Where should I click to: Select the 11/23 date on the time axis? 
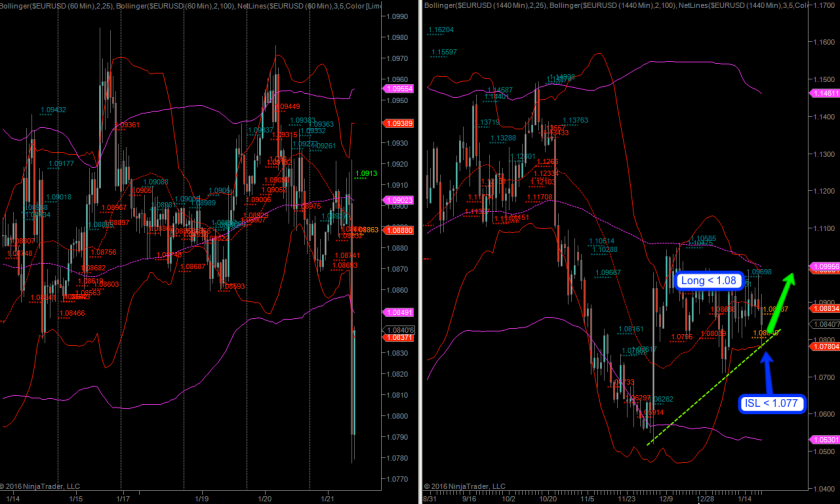(627, 499)
